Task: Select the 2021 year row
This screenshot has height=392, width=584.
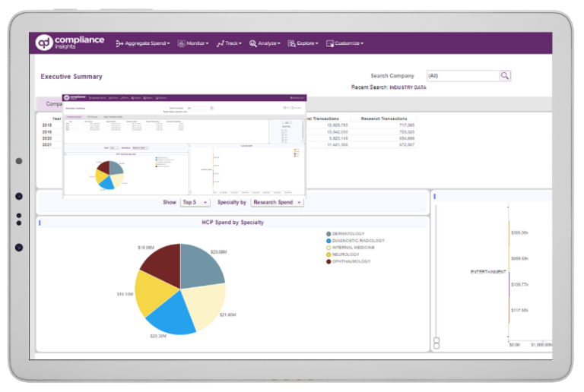Action: 47,144
